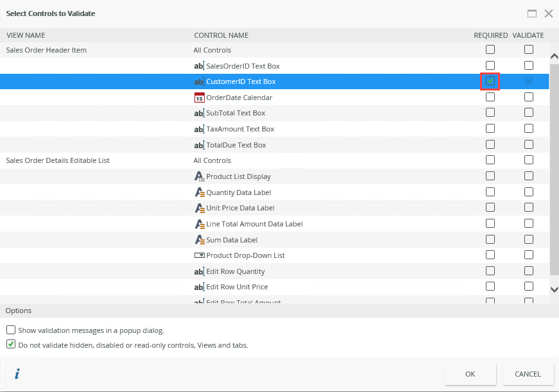The height and width of the screenshot is (392, 559).
Task: Click the OrderDate Calendar icon
Action: [x=198, y=98]
